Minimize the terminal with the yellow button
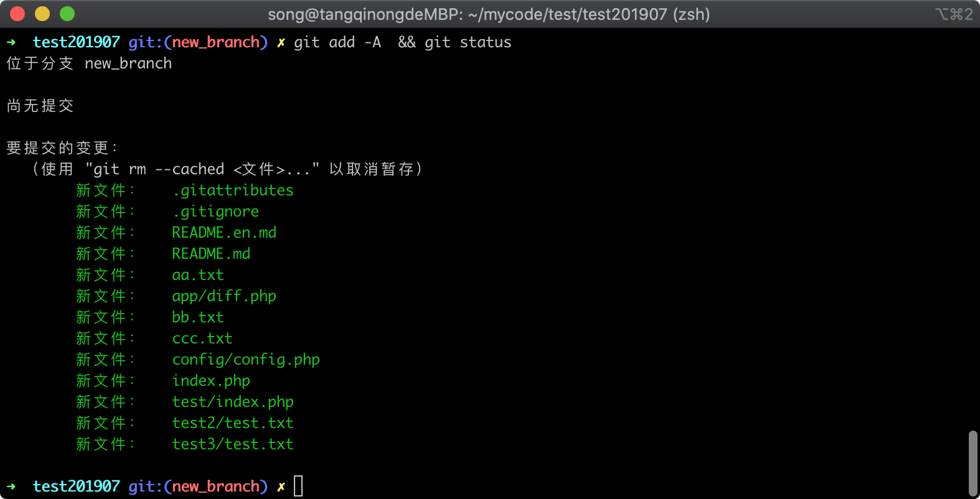 pyautogui.click(x=42, y=14)
